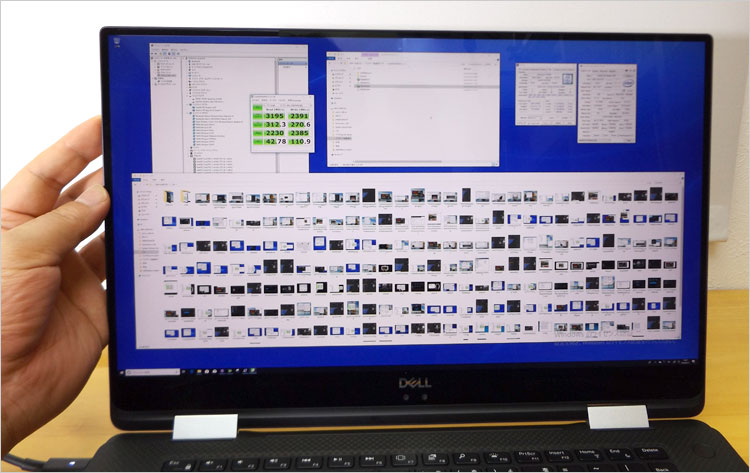Run the test beside the 42.78 result

[x=258, y=141]
